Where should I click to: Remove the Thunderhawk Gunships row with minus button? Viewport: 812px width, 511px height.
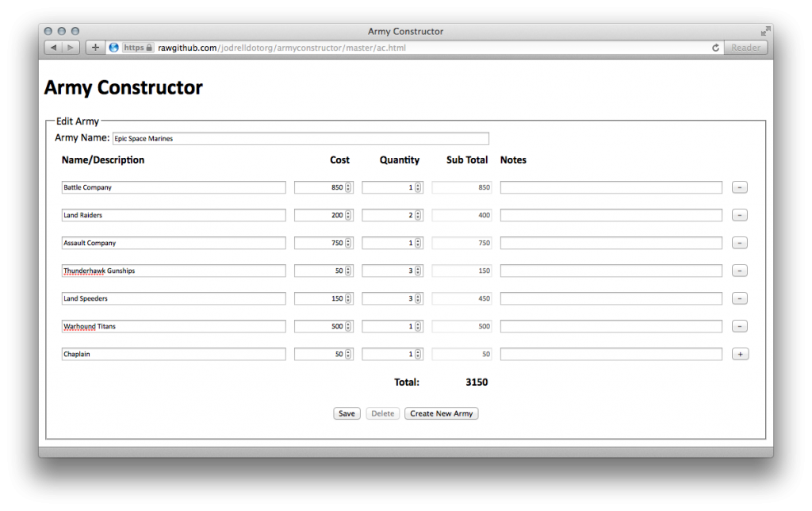click(740, 271)
